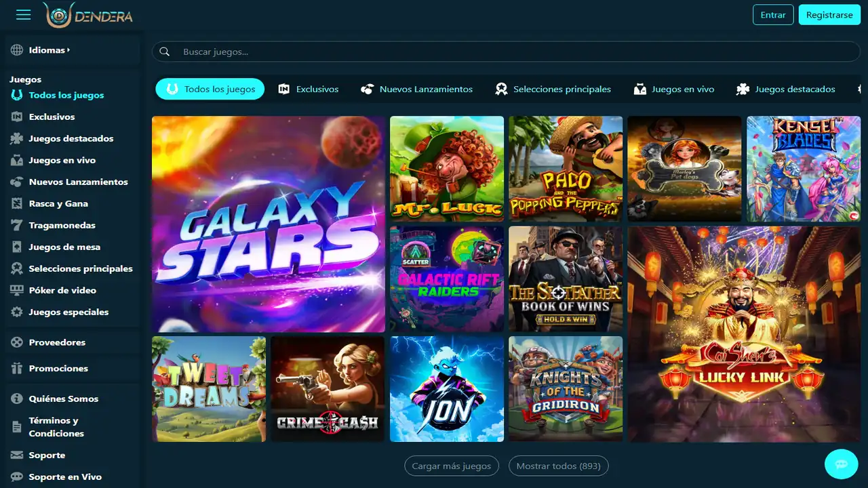Click the sidebar Juegos en vivo icon
Viewport: 868px width, 488px height.
click(17, 161)
